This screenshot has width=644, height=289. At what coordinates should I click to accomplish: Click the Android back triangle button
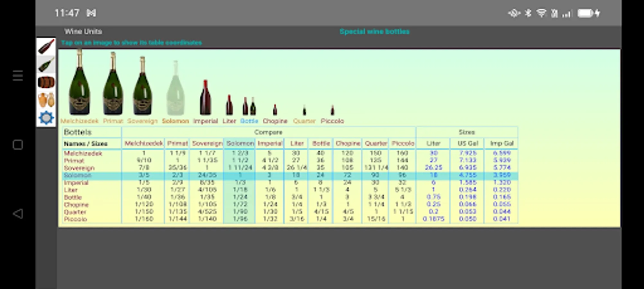(x=18, y=214)
